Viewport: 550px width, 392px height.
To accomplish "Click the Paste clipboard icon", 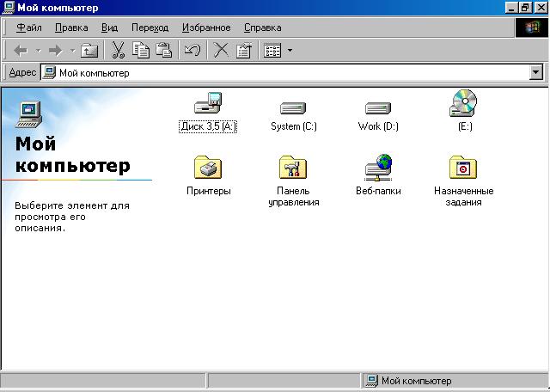I will point(164,50).
